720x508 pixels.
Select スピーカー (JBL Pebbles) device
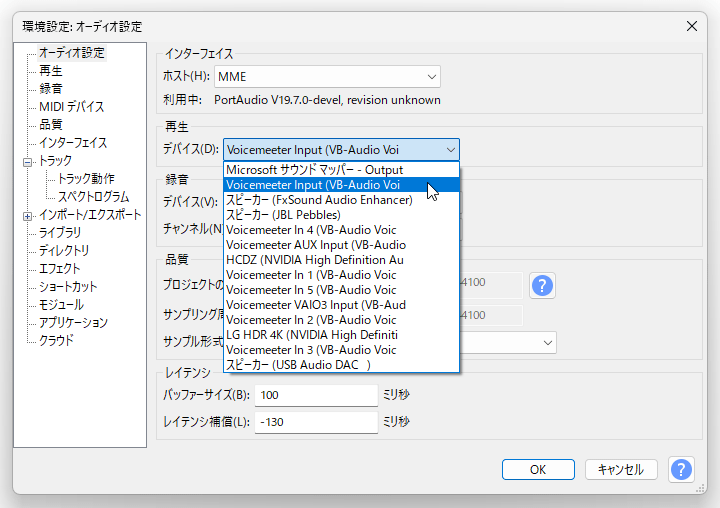pyautogui.click(x=341, y=215)
